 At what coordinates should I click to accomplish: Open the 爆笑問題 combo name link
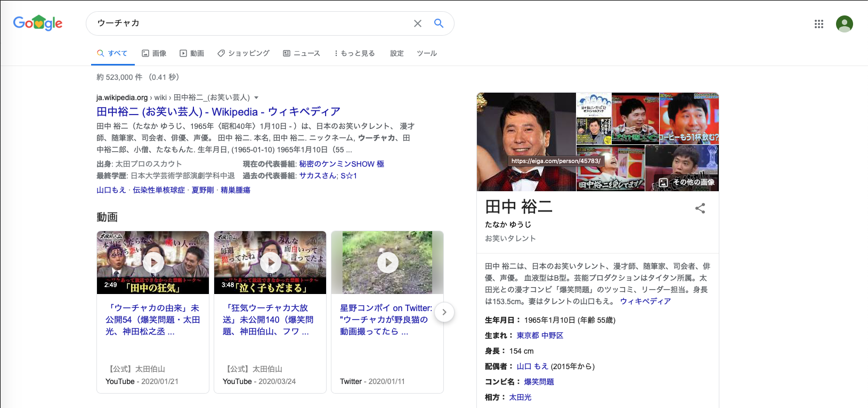539,382
